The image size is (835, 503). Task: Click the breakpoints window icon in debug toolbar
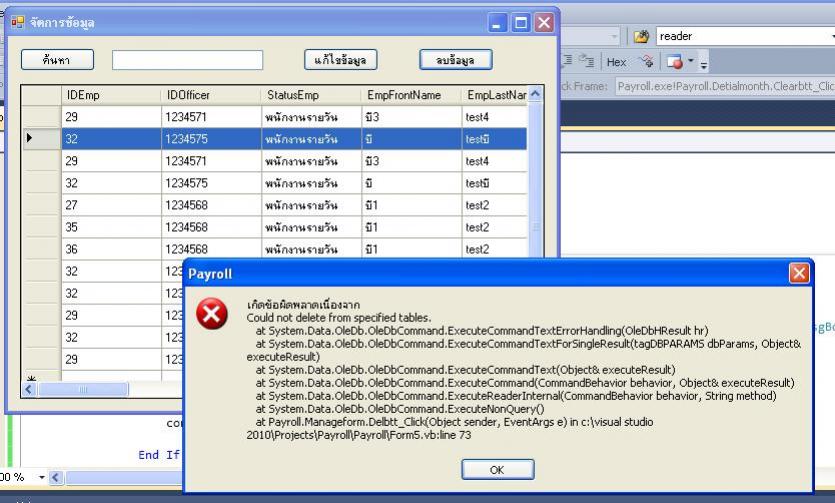click(675, 62)
